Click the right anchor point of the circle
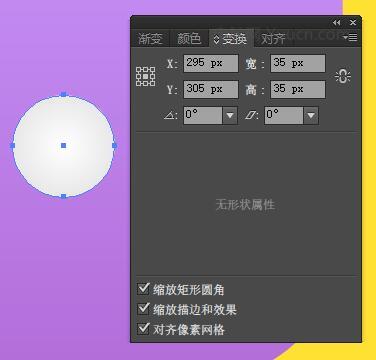This screenshot has height=360, width=376. (114, 146)
